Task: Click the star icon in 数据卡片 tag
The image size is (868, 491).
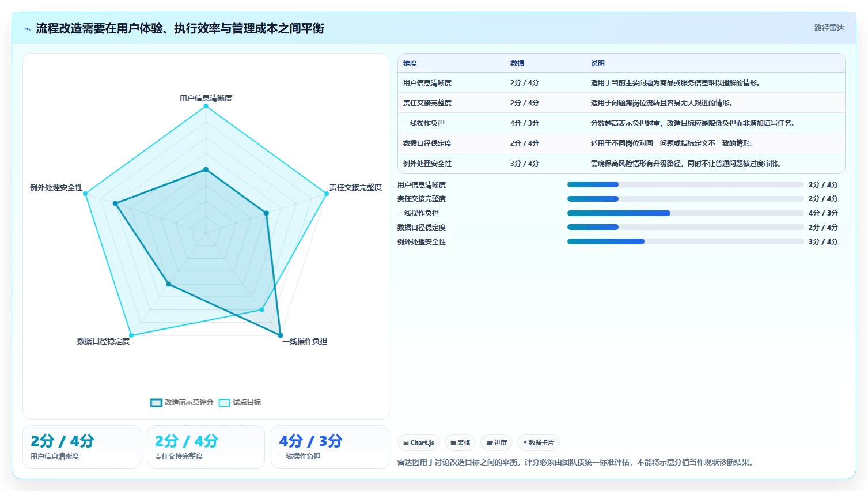Action: (525, 443)
